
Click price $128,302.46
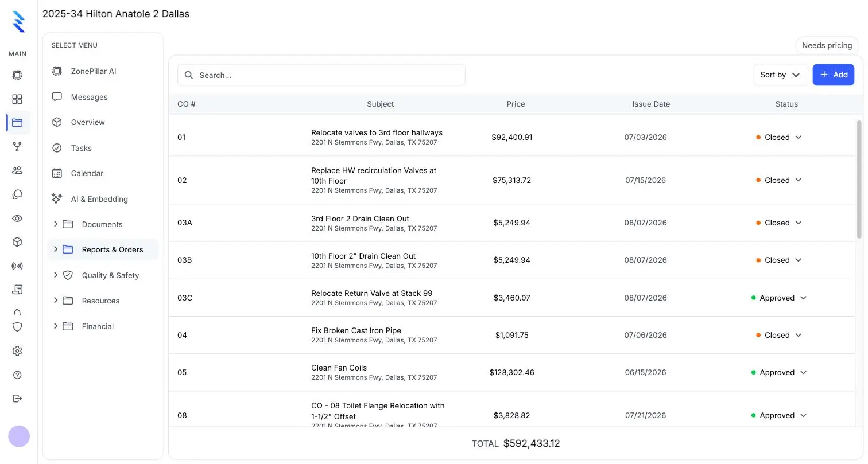pos(512,372)
